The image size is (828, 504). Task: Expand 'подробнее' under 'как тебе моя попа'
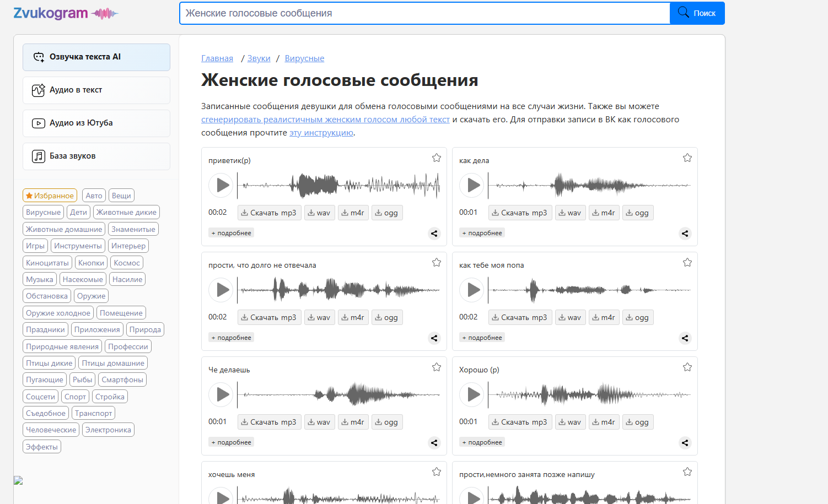point(482,338)
